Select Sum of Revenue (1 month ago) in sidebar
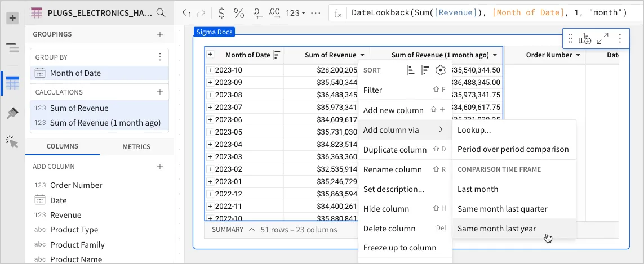The width and height of the screenshot is (644, 264). coord(99,123)
